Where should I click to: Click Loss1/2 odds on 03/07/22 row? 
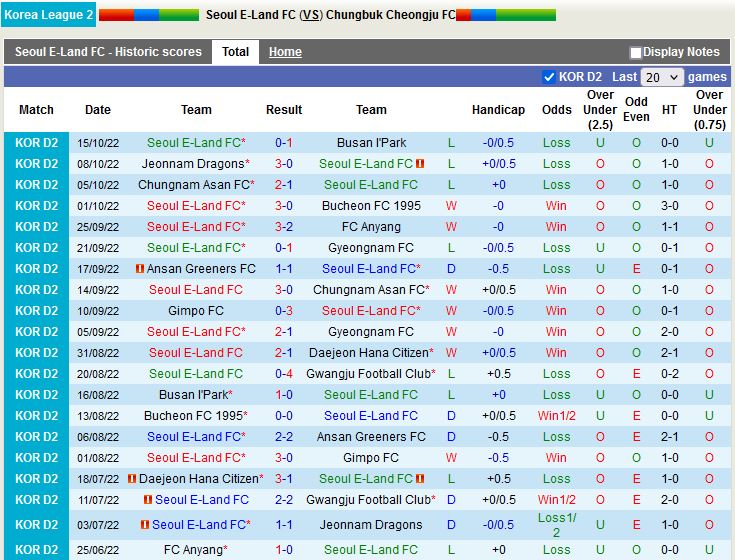click(556, 525)
